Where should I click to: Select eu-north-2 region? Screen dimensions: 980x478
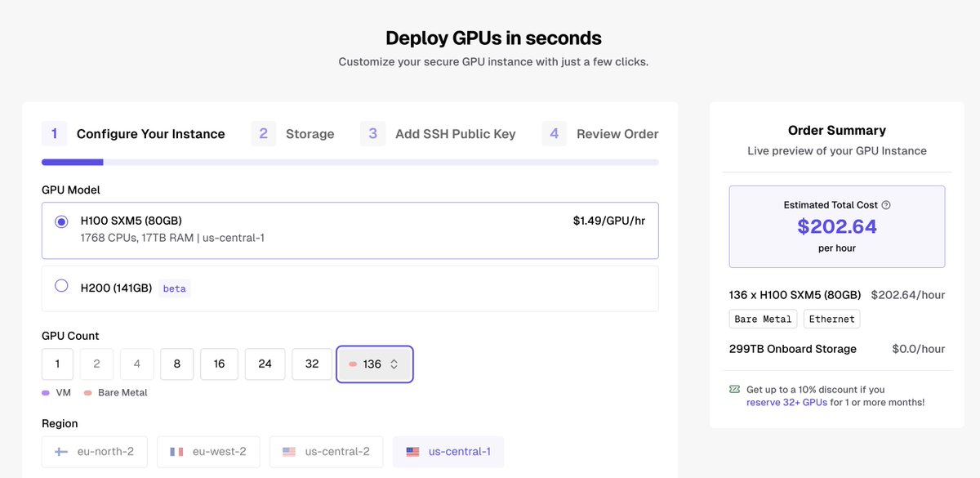click(95, 452)
